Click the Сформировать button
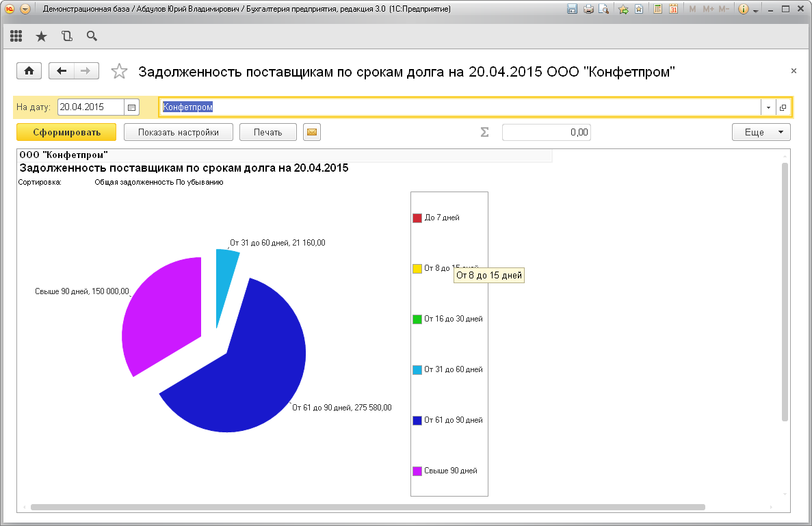This screenshot has width=812, height=526. [x=66, y=132]
